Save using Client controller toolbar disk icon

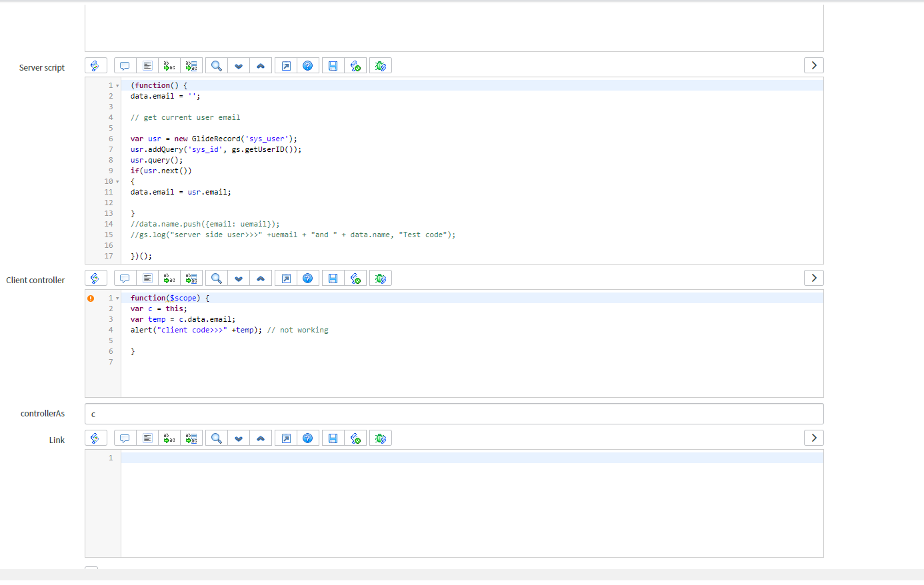click(x=333, y=279)
